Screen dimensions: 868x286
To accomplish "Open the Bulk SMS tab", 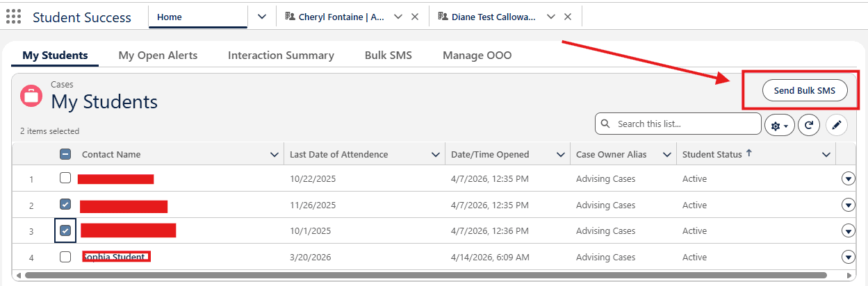I will (x=388, y=55).
